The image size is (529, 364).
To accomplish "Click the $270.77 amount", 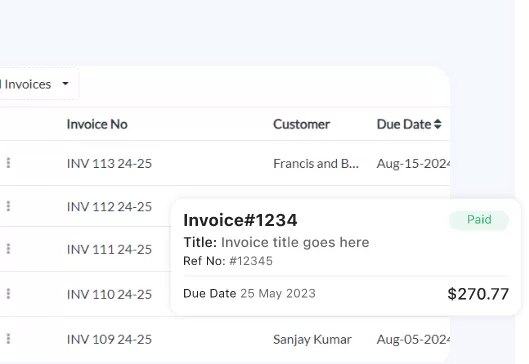I will click(478, 294).
